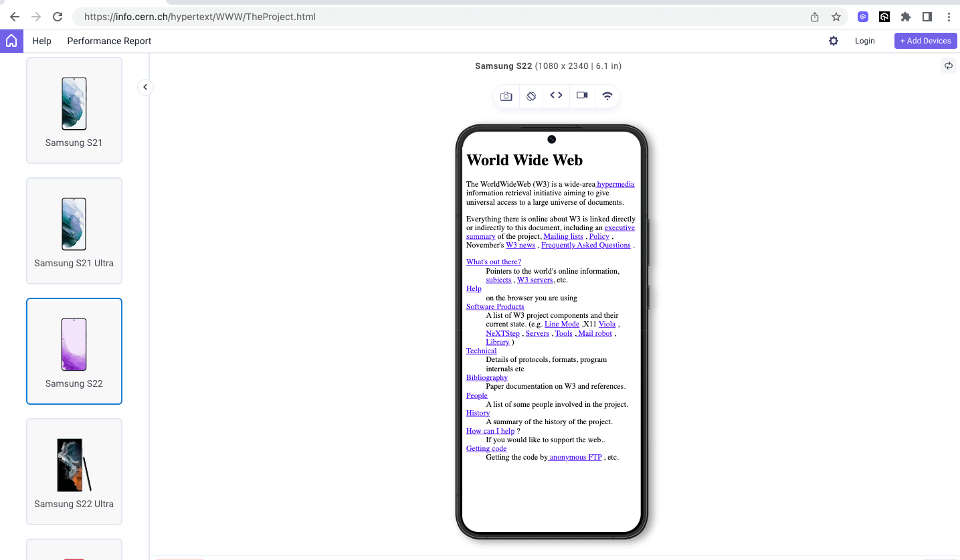The width and height of the screenshot is (960, 560).
Task: Bookmark the page with the star icon
Action: point(836,17)
